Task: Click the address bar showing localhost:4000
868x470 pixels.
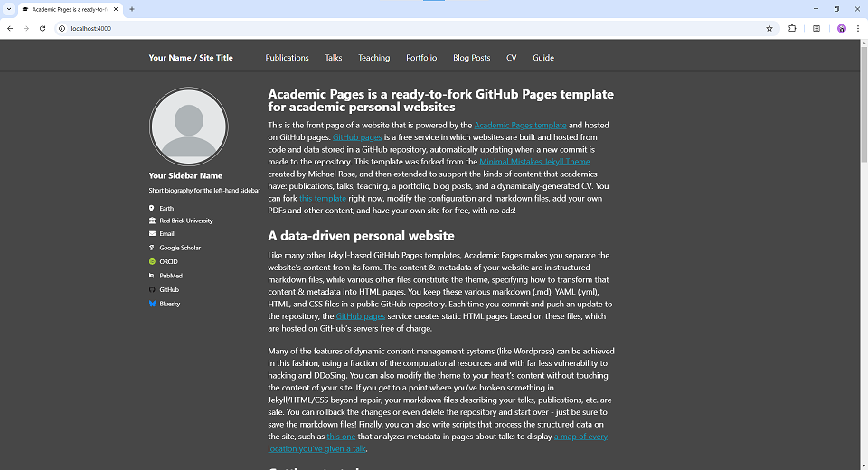Action: point(415,28)
